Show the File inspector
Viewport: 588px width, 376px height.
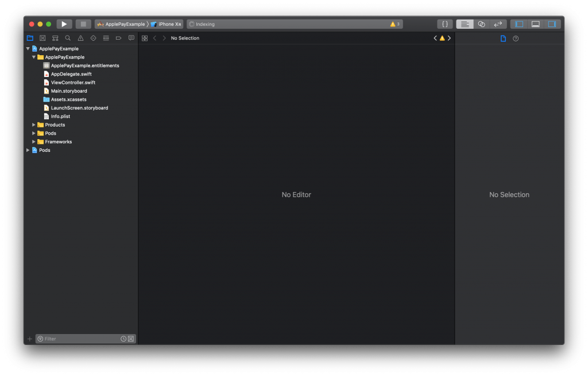click(503, 39)
